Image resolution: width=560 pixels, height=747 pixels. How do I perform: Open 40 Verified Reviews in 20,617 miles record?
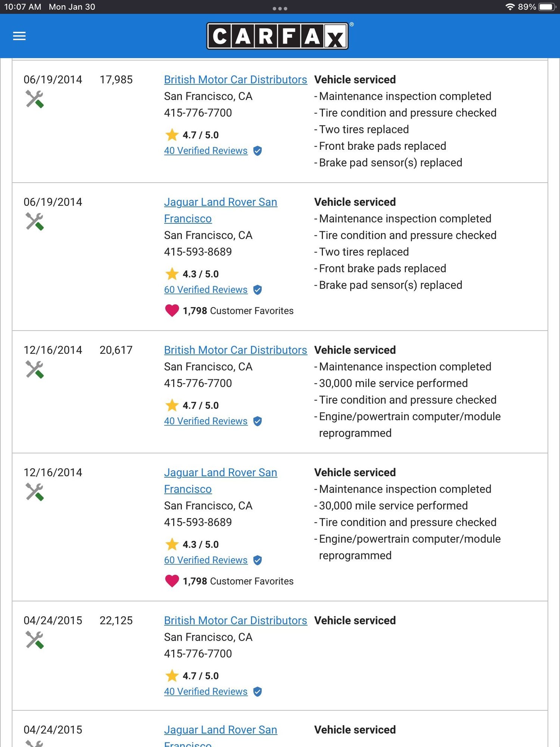click(206, 421)
